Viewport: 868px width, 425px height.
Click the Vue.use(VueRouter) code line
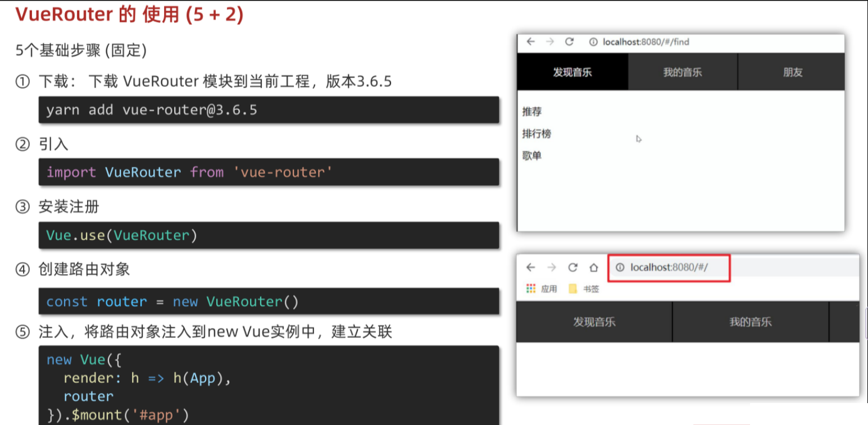pos(122,235)
